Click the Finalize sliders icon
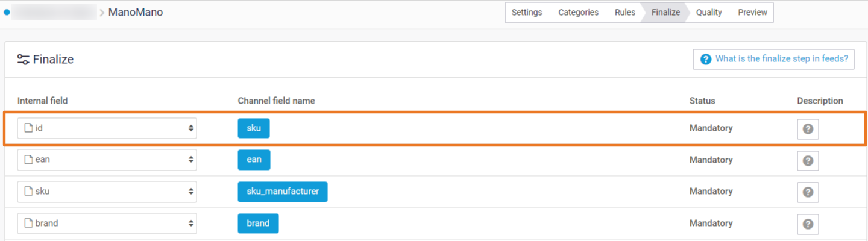The height and width of the screenshot is (241, 868). 24,60
